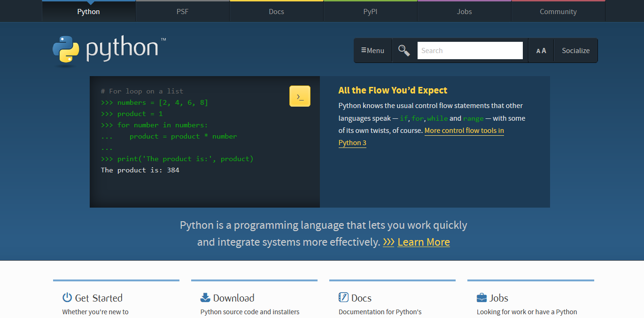Select the search magnifier icon
644x318 pixels.
[x=403, y=50]
